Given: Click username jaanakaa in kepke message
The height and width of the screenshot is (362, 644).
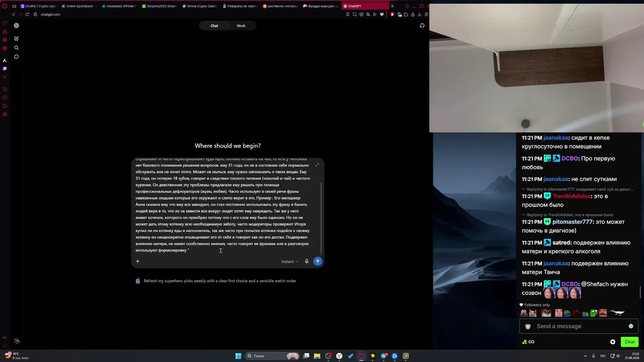Looking at the screenshot, I should tap(555, 138).
